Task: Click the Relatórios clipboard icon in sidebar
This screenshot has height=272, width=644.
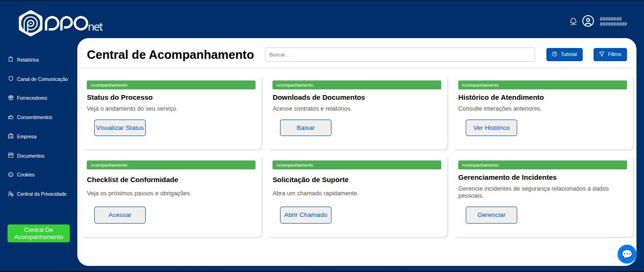Action: 11,60
